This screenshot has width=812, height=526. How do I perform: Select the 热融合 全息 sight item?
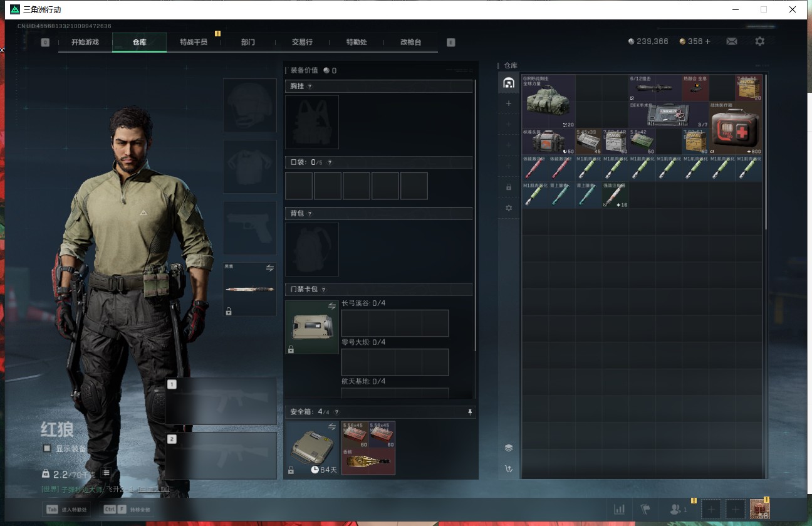tap(695, 88)
